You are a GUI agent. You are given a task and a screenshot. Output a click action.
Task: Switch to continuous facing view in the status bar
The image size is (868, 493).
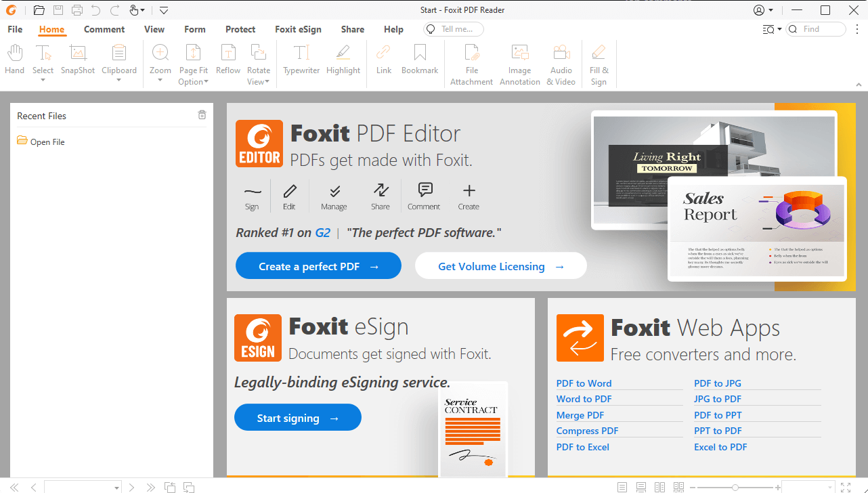point(678,488)
